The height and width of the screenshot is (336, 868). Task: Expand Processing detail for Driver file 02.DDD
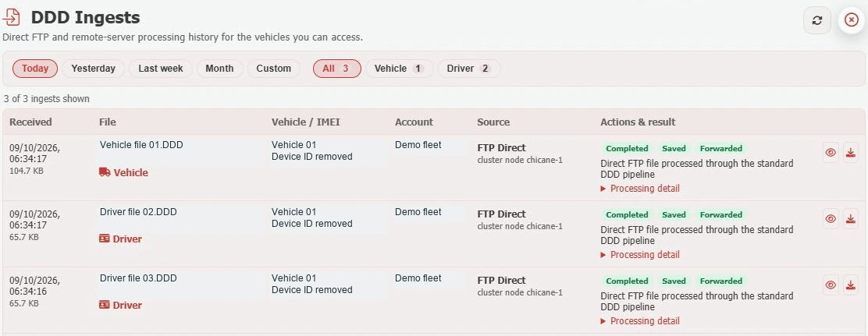coord(640,255)
